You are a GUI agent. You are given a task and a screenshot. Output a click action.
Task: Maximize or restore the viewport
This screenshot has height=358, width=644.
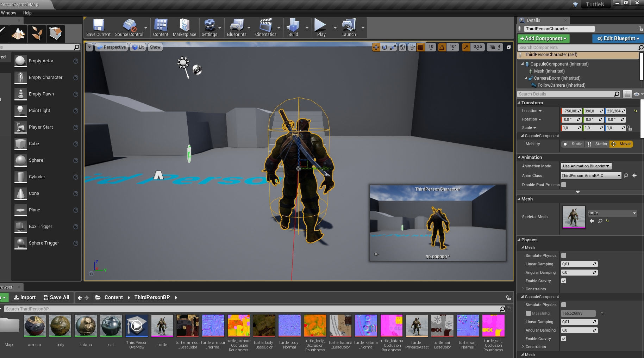(x=508, y=47)
